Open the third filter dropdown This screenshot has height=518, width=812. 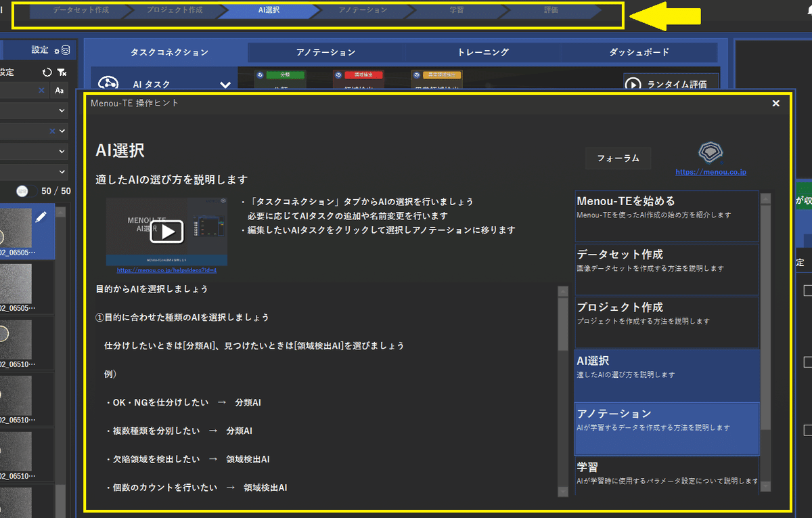click(x=34, y=152)
